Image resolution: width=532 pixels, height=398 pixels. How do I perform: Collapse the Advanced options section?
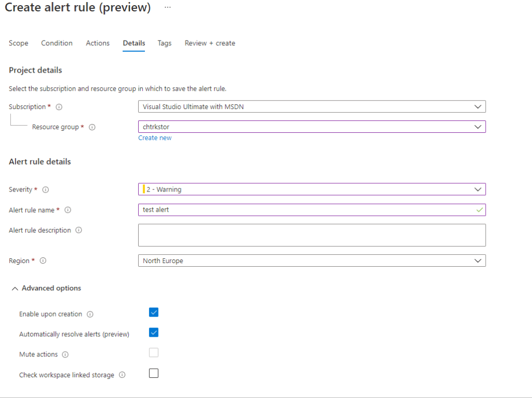(46, 289)
